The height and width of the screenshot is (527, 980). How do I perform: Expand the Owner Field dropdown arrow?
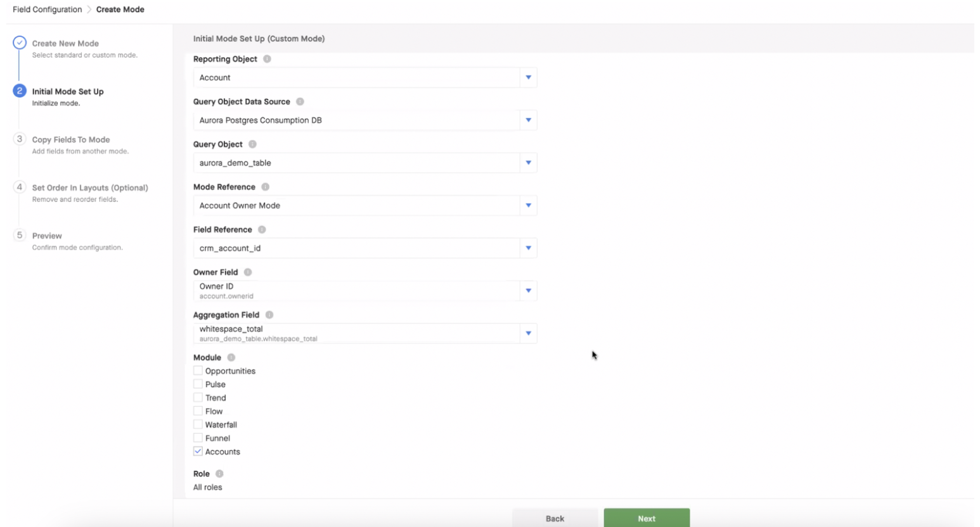click(x=528, y=291)
